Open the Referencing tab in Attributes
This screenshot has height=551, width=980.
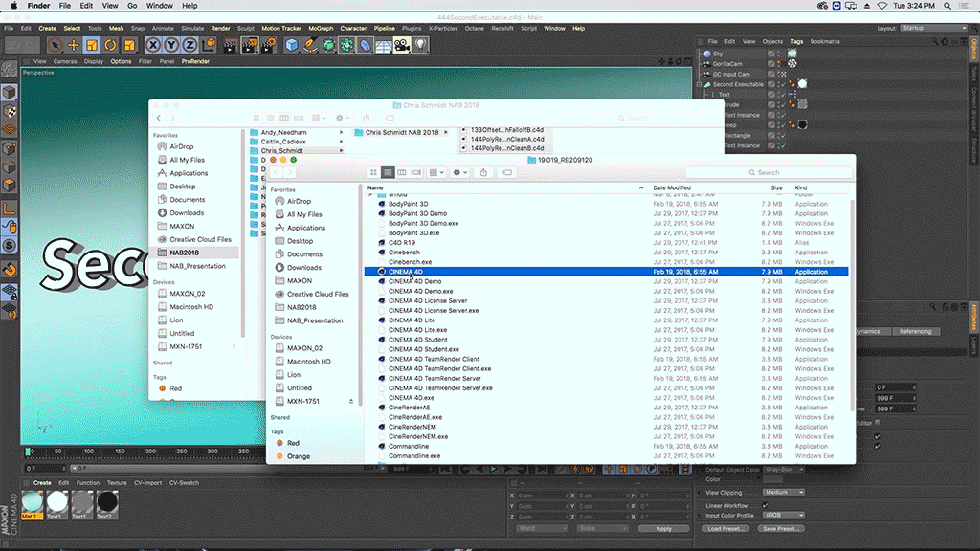click(x=916, y=332)
